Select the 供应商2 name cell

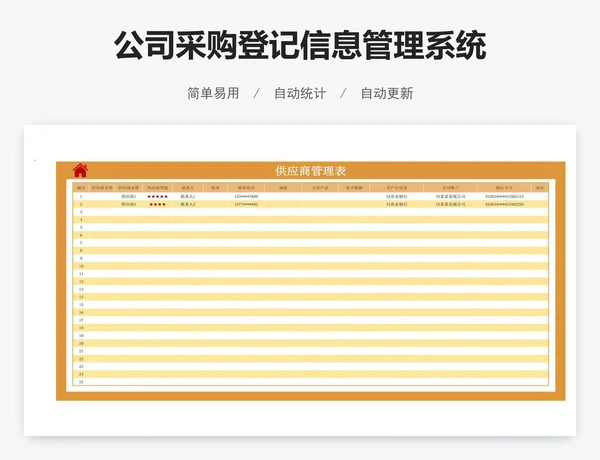[x=129, y=204]
